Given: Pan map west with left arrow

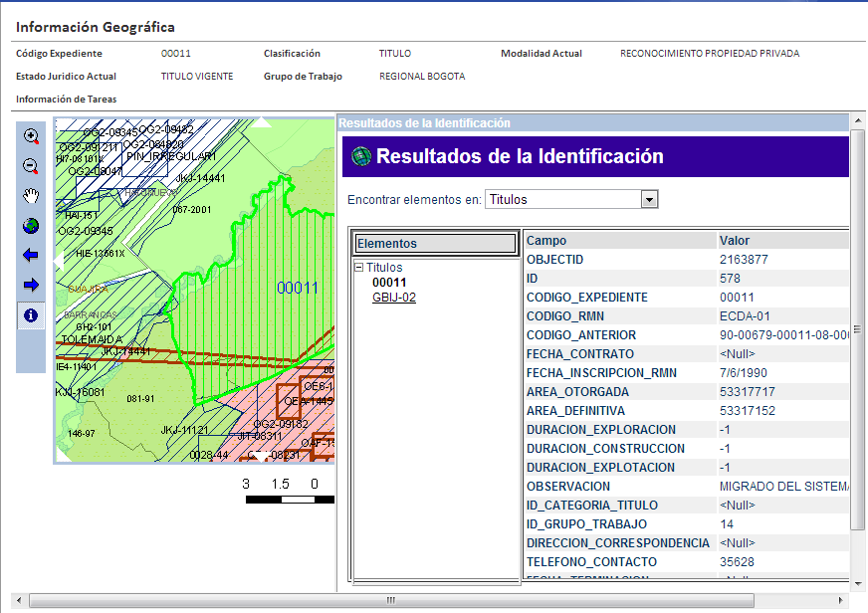Looking at the screenshot, I should pyautogui.click(x=60, y=261).
